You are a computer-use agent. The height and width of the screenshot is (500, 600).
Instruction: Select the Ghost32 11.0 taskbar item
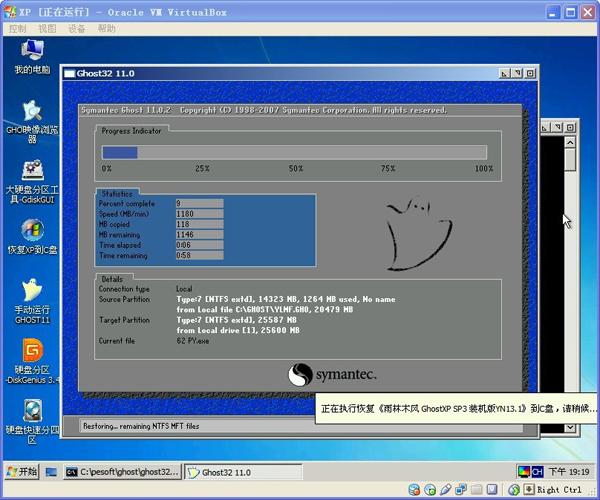click(243, 472)
